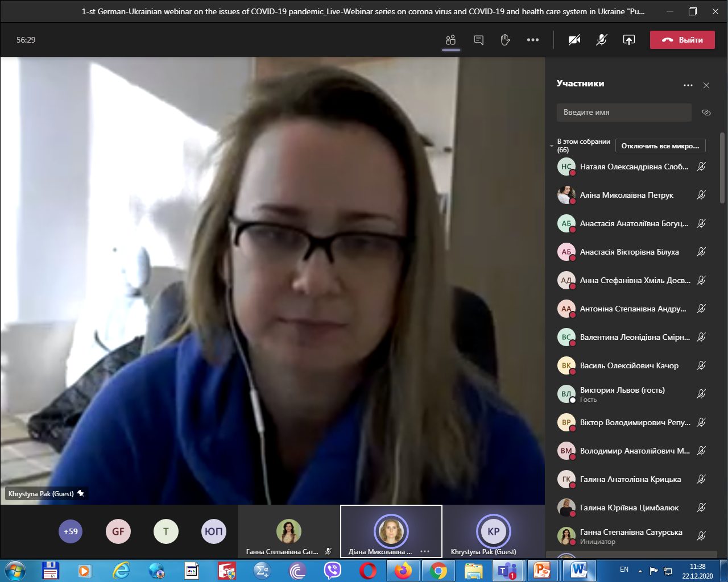728x582 pixels.
Task: Open Viber from the taskbar
Action: tap(333, 570)
